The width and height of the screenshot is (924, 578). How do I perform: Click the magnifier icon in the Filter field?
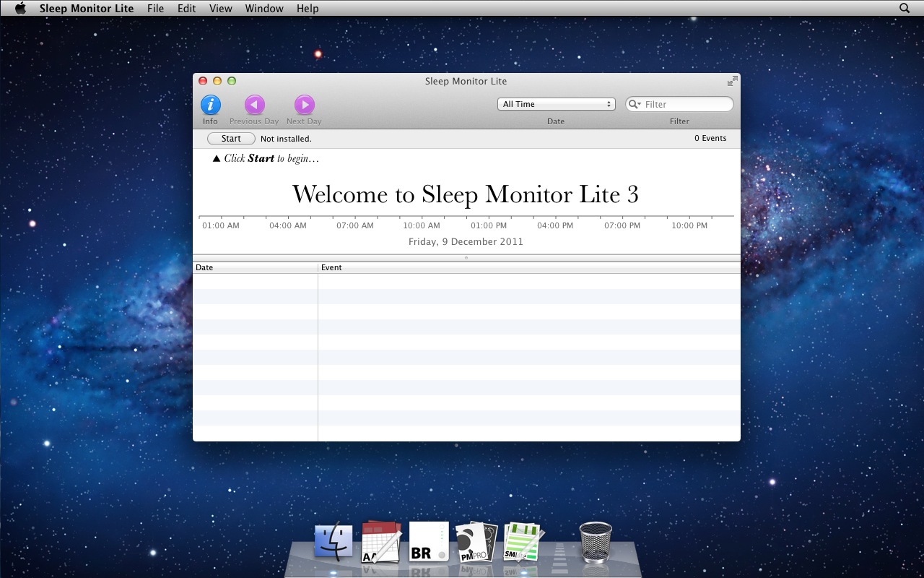pos(635,104)
